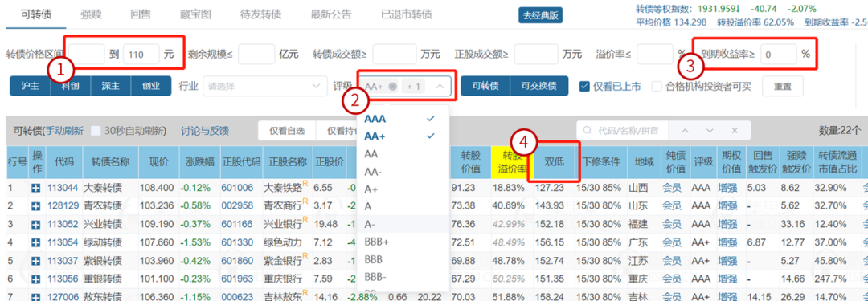Focus the 转债成交额 input field
The image size is (868, 301).
click(394, 55)
